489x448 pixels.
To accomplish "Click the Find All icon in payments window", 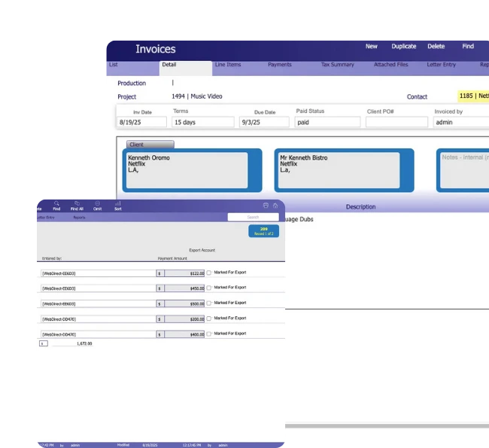I will coord(77,203).
